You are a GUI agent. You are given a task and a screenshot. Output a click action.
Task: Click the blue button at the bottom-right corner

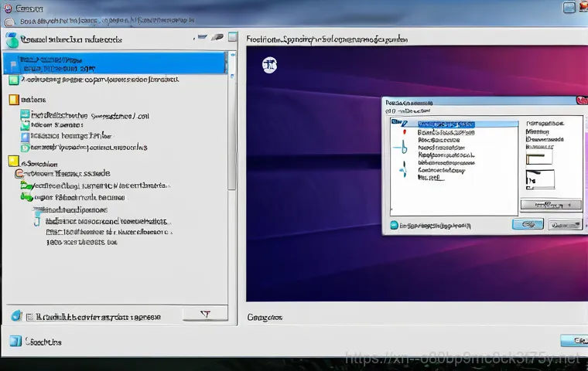click(574, 341)
